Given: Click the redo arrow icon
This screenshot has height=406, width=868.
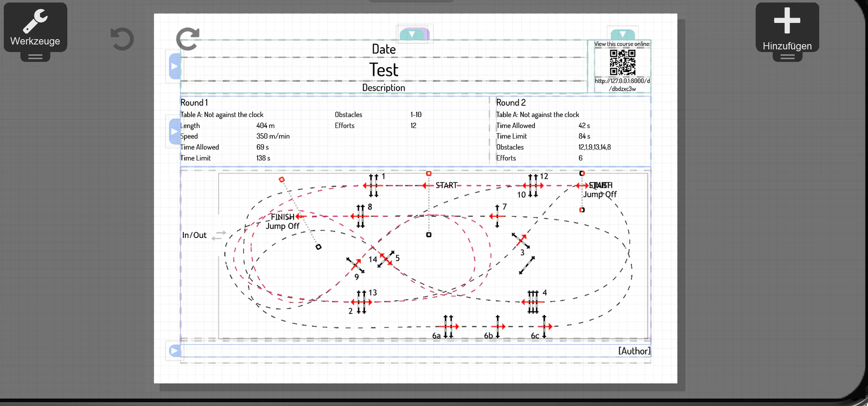Looking at the screenshot, I should click(x=188, y=39).
